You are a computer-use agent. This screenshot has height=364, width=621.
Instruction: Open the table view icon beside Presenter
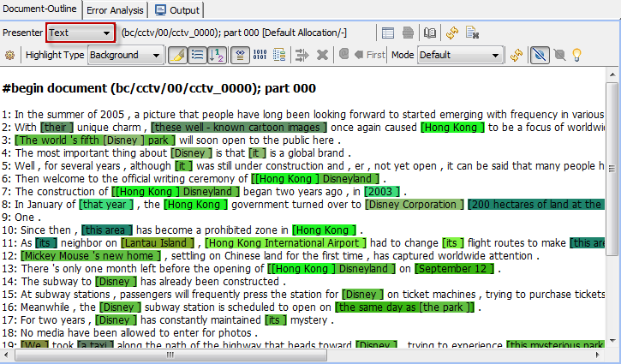(388, 33)
